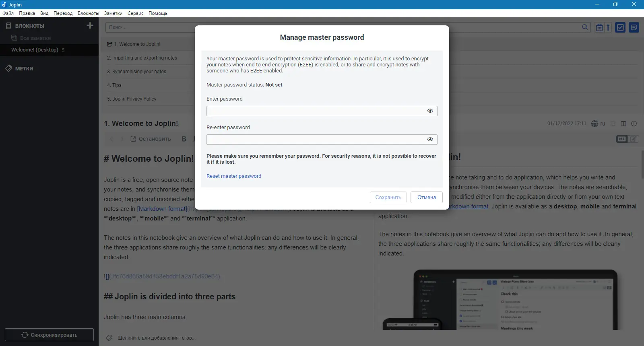This screenshot has width=644, height=346.
Task: Open the Markdown format link in the preview
Action: pos(469,206)
